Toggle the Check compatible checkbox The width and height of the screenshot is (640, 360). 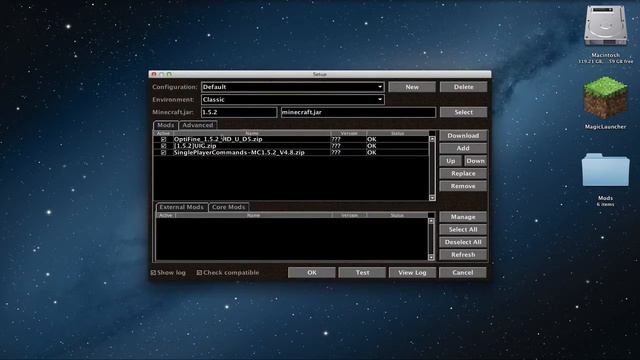click(x=199, y=273)
